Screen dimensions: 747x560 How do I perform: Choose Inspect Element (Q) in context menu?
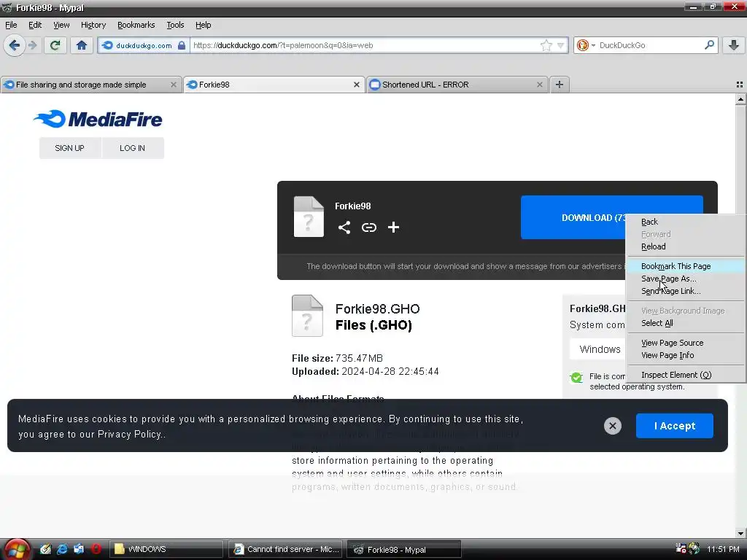click(686, 375)
